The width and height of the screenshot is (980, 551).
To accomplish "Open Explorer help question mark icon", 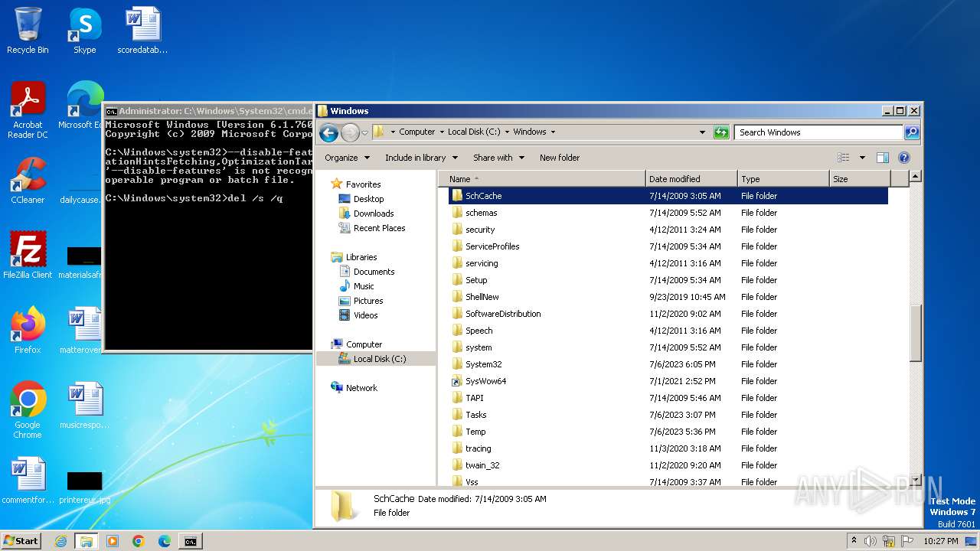I will [903, 158].
